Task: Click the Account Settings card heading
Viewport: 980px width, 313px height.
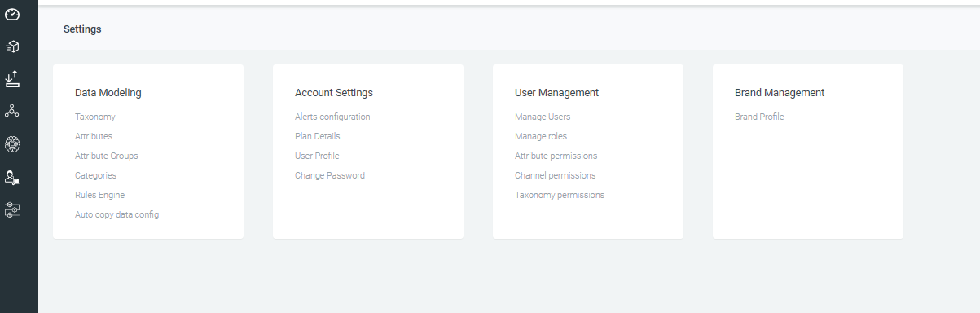Action: pos(334,93)
